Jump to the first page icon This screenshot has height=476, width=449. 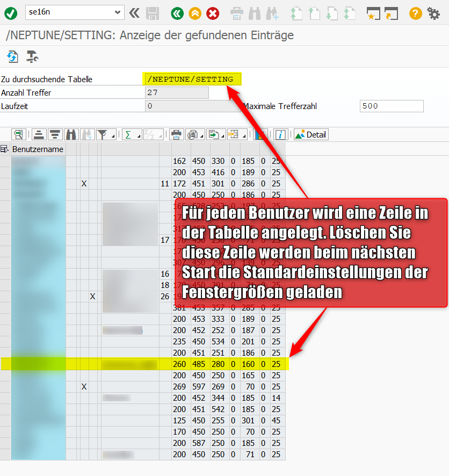click(x=296, y=13)
